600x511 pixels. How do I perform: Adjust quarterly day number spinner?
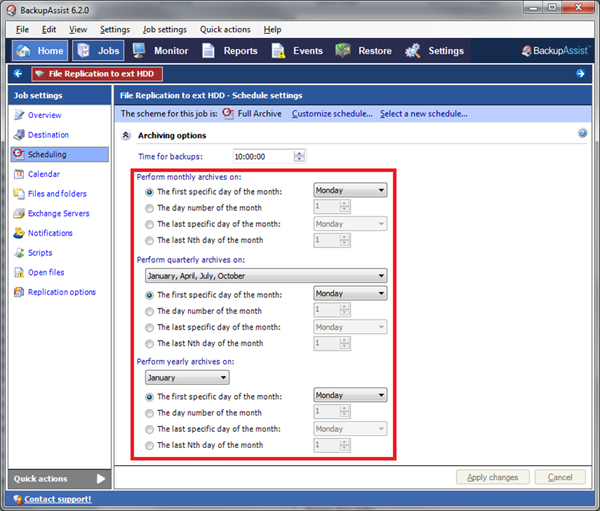[x=344, y=310]
